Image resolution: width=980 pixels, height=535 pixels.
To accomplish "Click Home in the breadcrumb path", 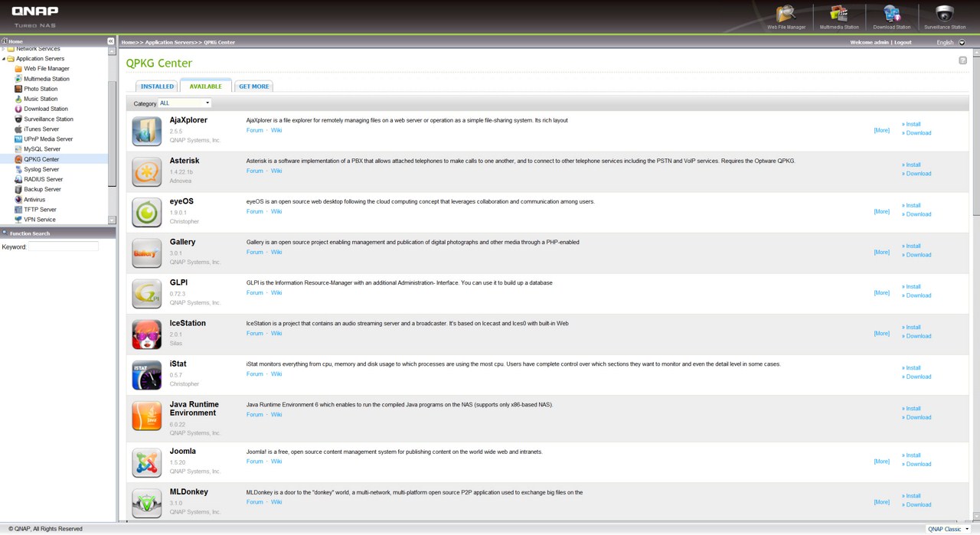I will [x=129, y=42].
